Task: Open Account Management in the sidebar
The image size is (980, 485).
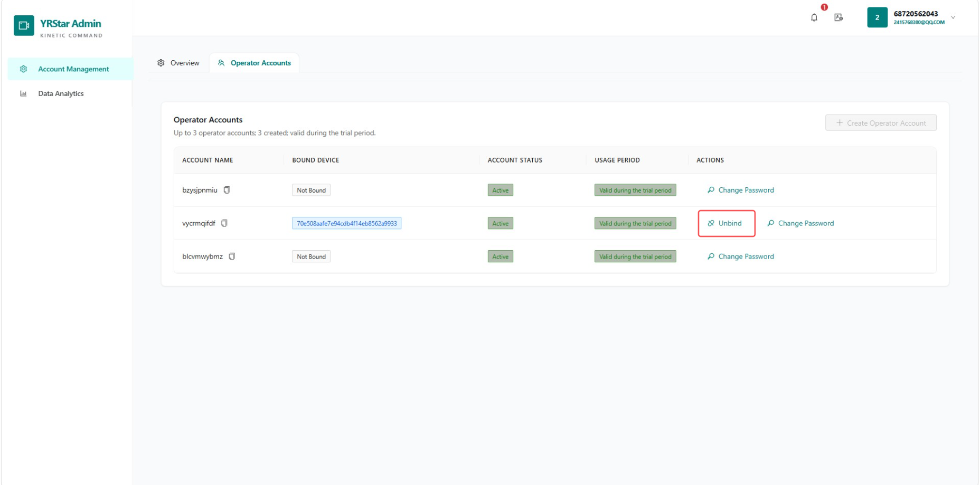Action: pyautogui.click(x=70, y=69)
